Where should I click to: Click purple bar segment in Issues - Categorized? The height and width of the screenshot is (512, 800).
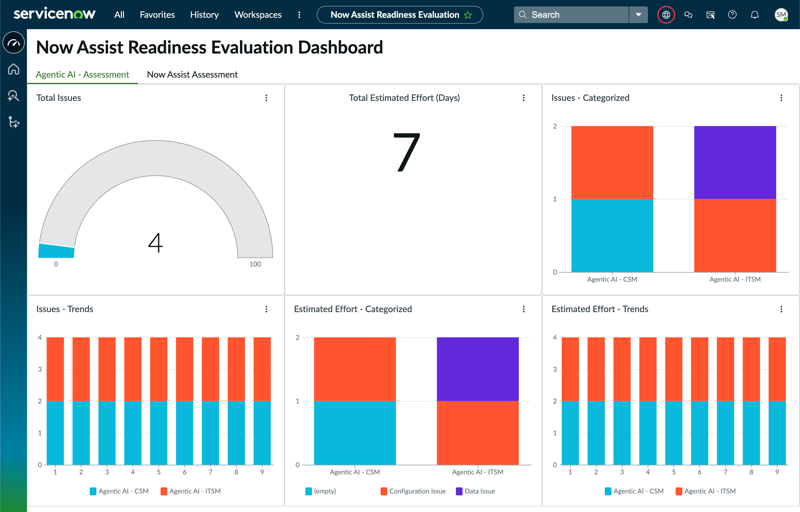[735, 163]
